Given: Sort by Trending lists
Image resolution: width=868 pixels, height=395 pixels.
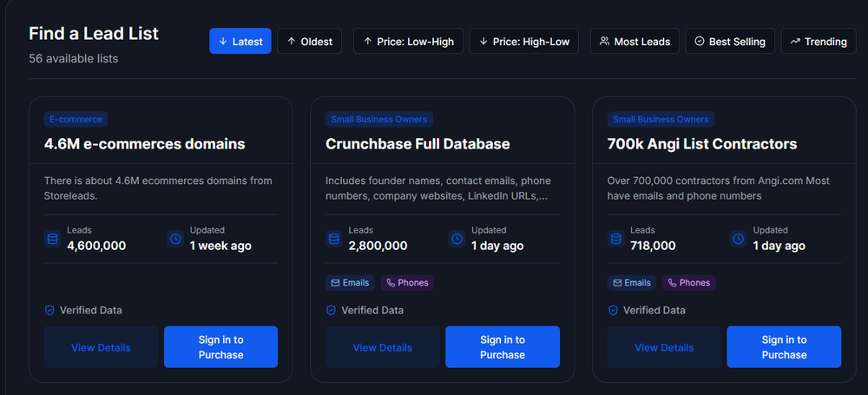Looking at the screenshot, I should coord(819,41).
